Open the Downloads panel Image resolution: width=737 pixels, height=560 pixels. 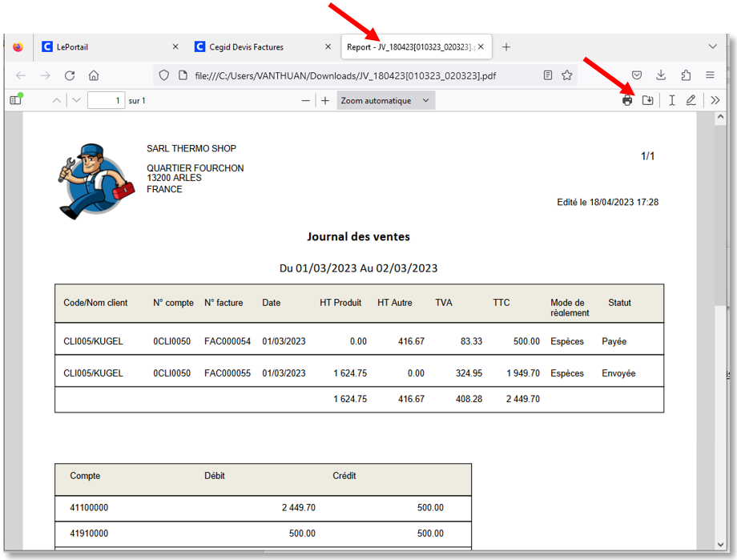click(x=660, y=75)
